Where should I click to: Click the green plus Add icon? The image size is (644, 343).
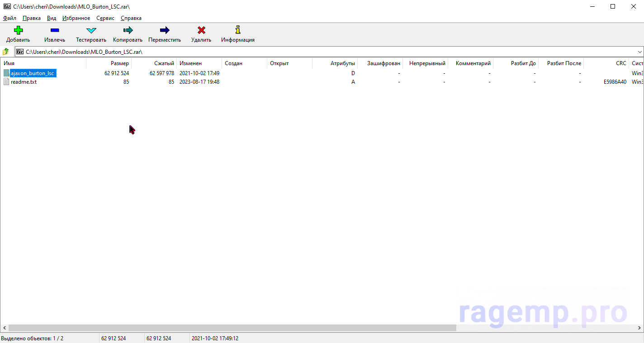tap(18, 30)
